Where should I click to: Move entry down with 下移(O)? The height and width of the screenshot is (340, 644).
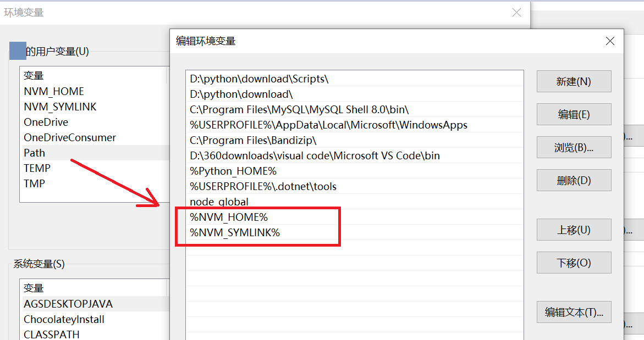click(574, 263)
